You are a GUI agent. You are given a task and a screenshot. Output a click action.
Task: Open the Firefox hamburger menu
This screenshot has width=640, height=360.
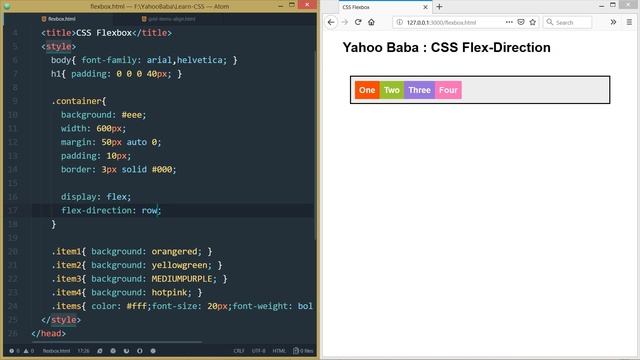[629, 22]
